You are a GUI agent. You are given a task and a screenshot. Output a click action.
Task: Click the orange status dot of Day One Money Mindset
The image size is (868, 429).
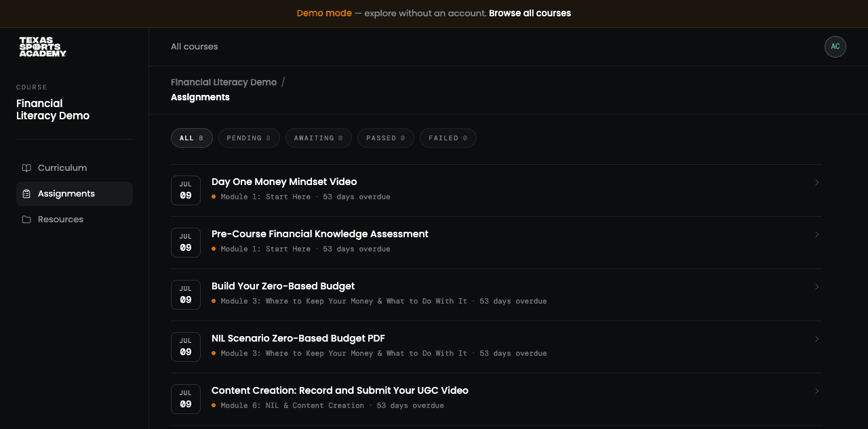[x=214, y=197]
